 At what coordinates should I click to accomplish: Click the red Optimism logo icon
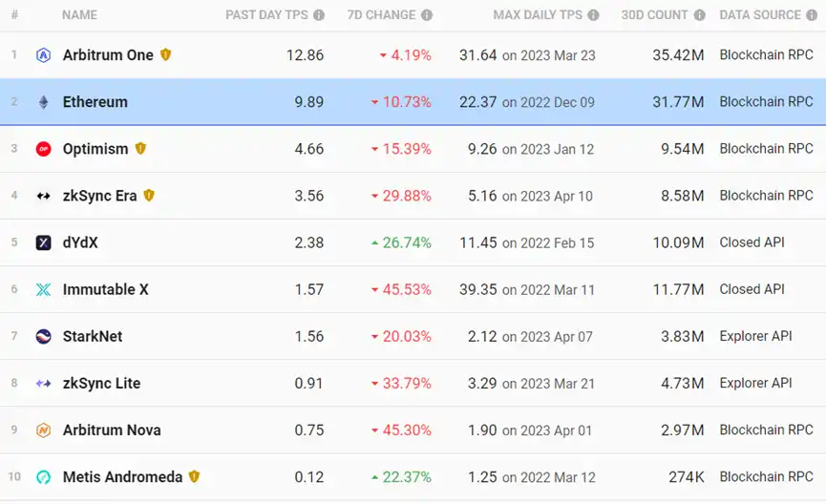(43, 149)
